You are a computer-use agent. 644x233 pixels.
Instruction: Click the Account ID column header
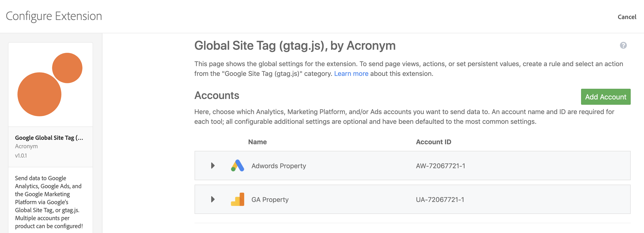click(x=433, y=142)
